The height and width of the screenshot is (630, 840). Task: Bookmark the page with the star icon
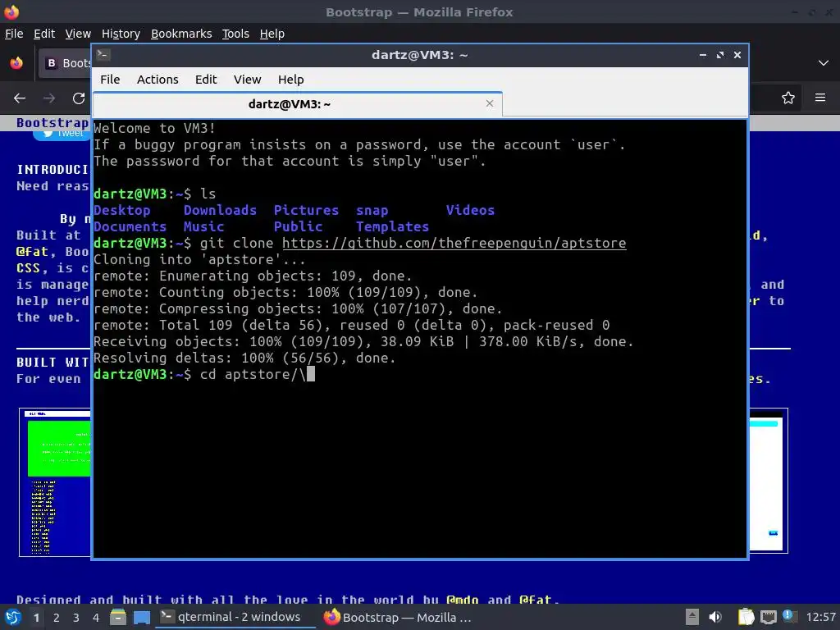[788, 98]
